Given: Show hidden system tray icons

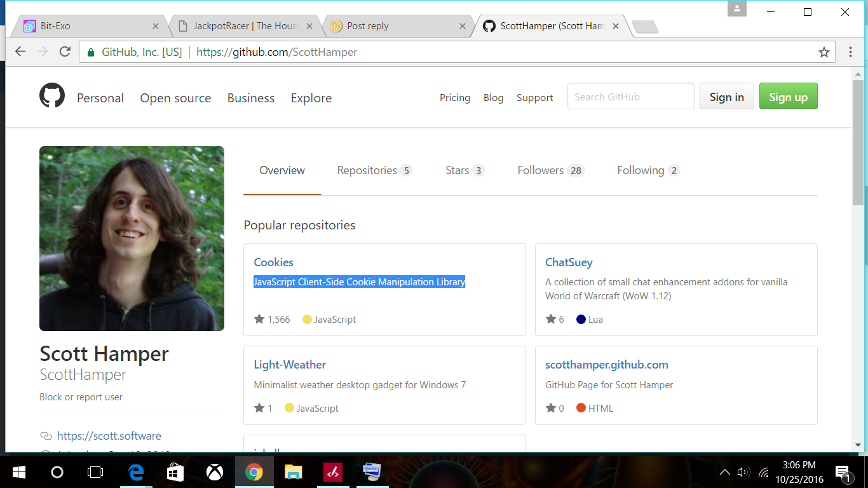Looking at the screenshot, I should [x=724, y=472].
